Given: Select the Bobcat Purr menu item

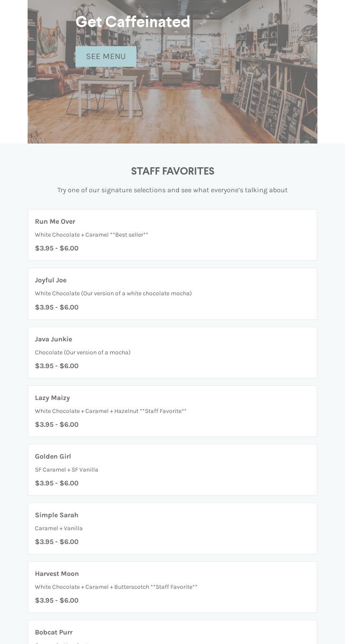Looking at the screenshot, I should click(53, 632).
